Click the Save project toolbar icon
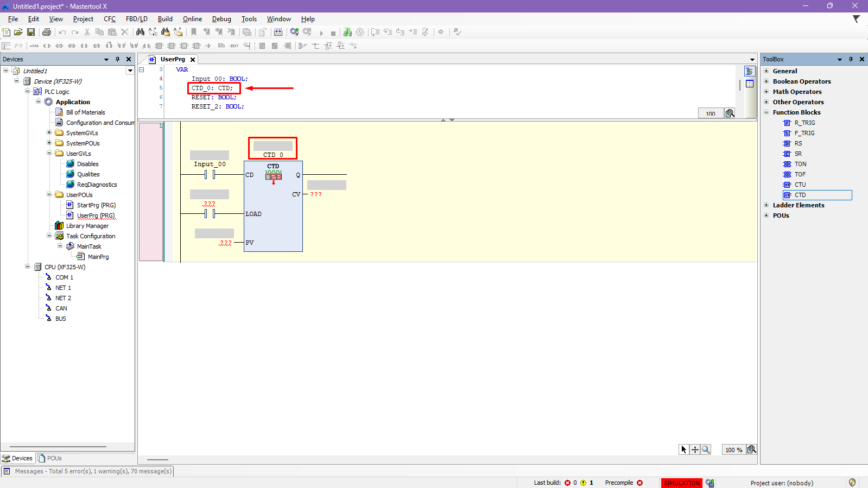 point(31,33)
